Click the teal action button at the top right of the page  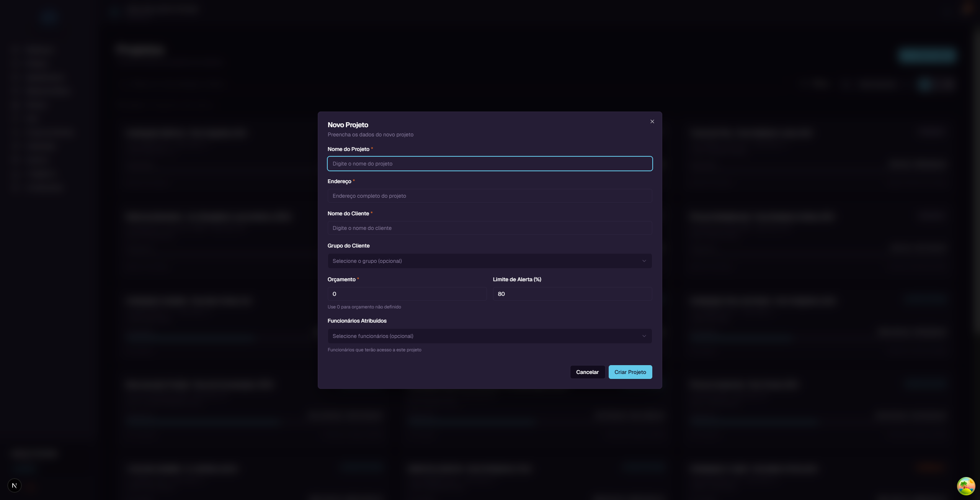click(926, 55)
